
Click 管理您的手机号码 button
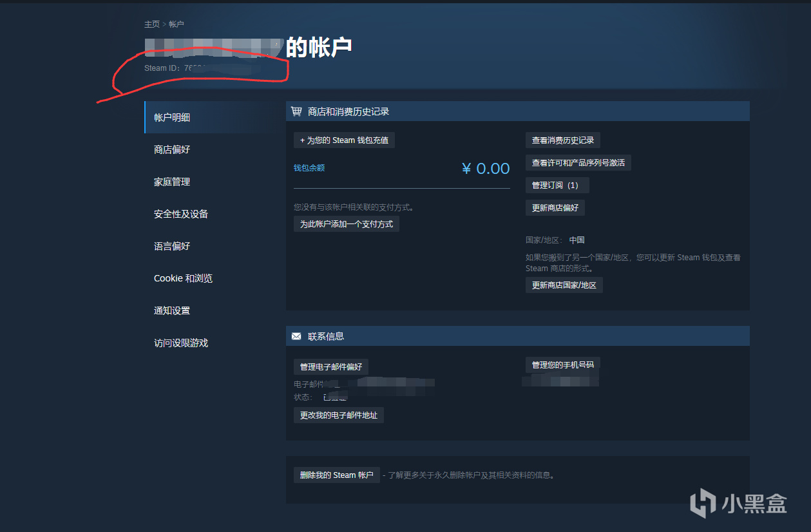point(563,365)
